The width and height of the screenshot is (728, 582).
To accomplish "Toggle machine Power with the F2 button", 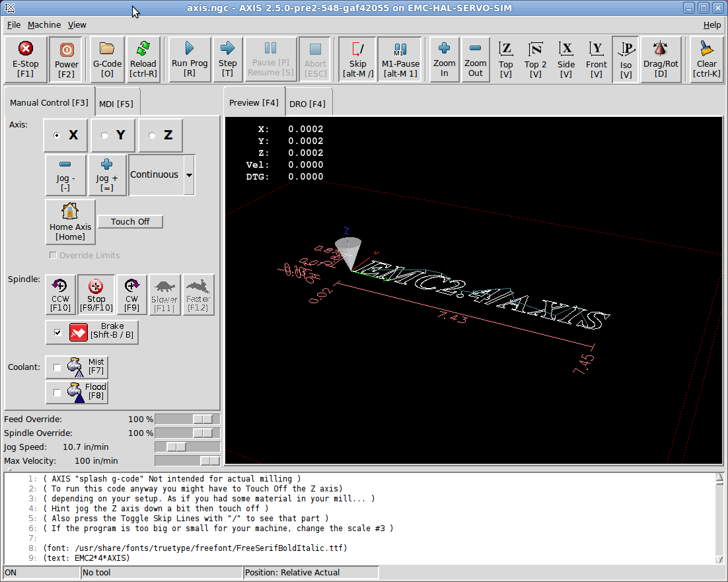I will coord(67,59).
